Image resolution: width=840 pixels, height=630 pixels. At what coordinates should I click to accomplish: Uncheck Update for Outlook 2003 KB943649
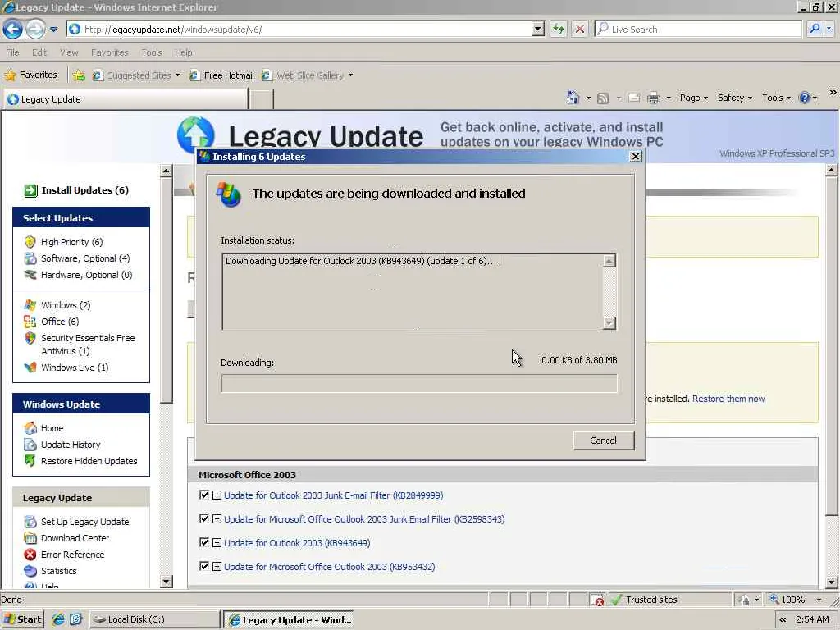click(x=203, y=542)
